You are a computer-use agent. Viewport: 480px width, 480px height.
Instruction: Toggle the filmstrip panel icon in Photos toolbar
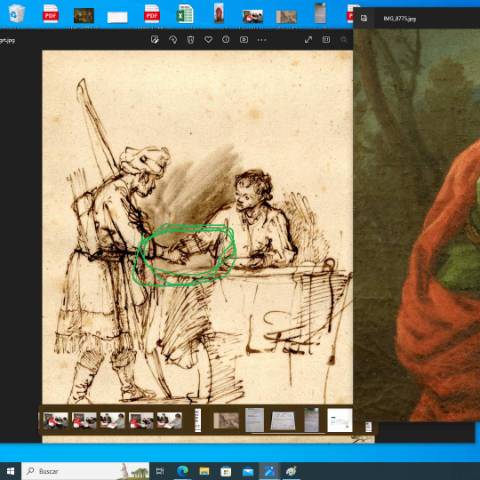326,40
